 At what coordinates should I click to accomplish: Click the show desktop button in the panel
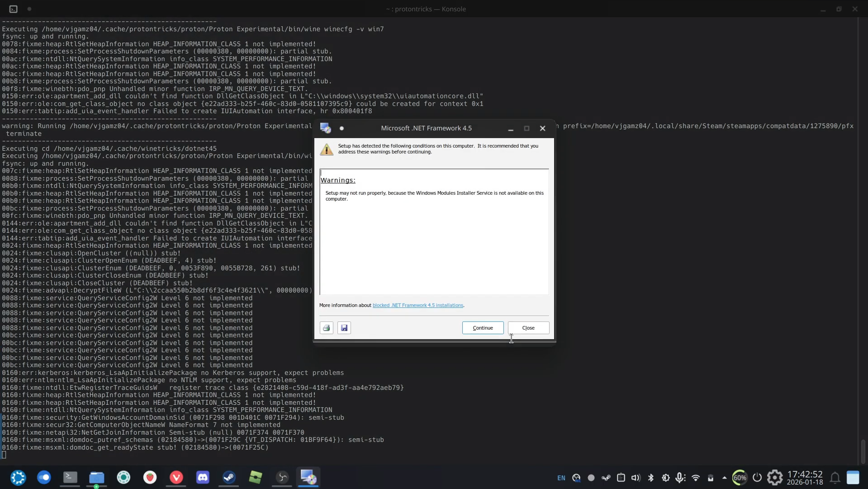[853, 478]
